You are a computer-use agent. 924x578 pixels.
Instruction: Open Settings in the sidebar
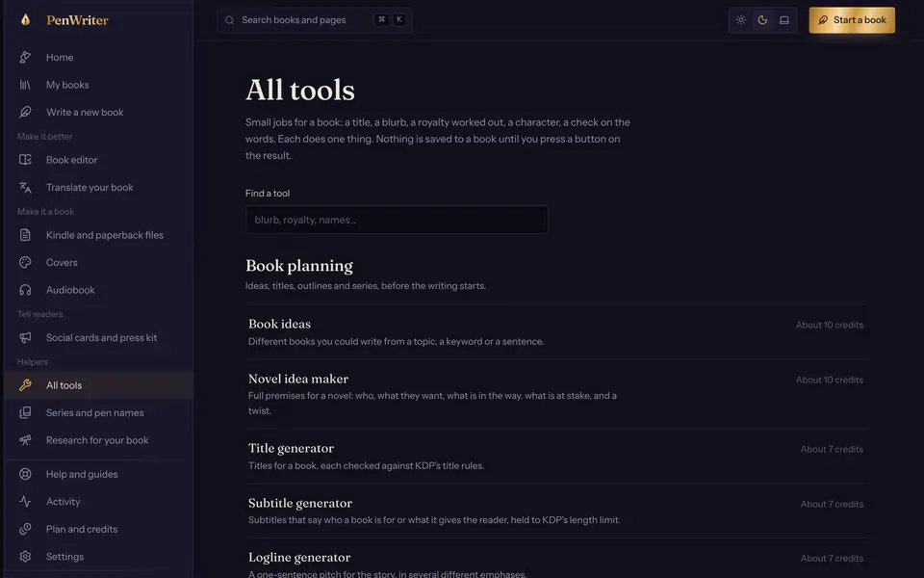tap(98, 556)
